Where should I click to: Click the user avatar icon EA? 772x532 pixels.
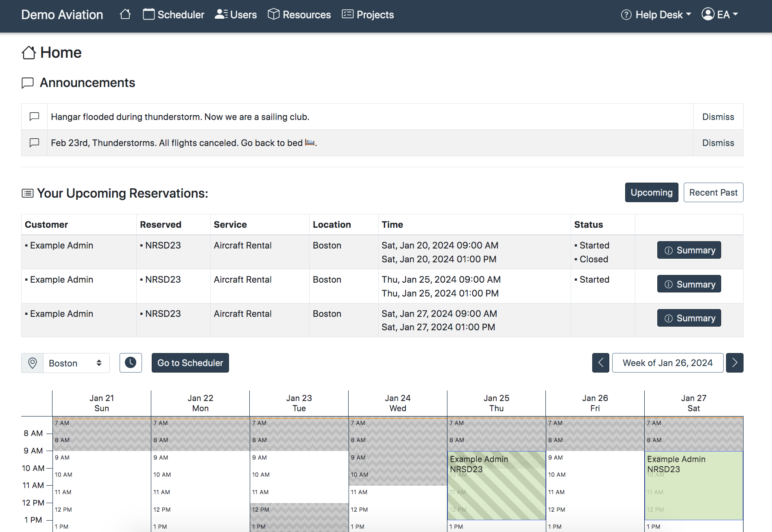(708, 14)
